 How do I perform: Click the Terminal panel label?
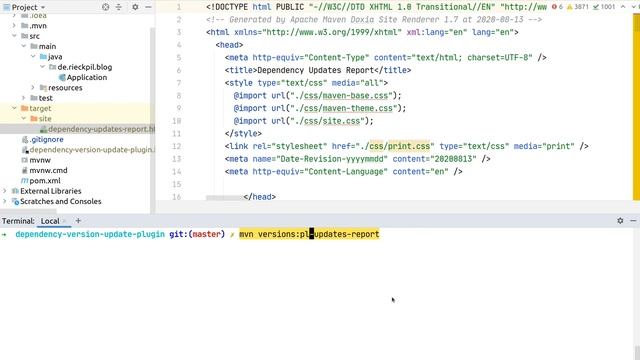(x=18, y=221)
